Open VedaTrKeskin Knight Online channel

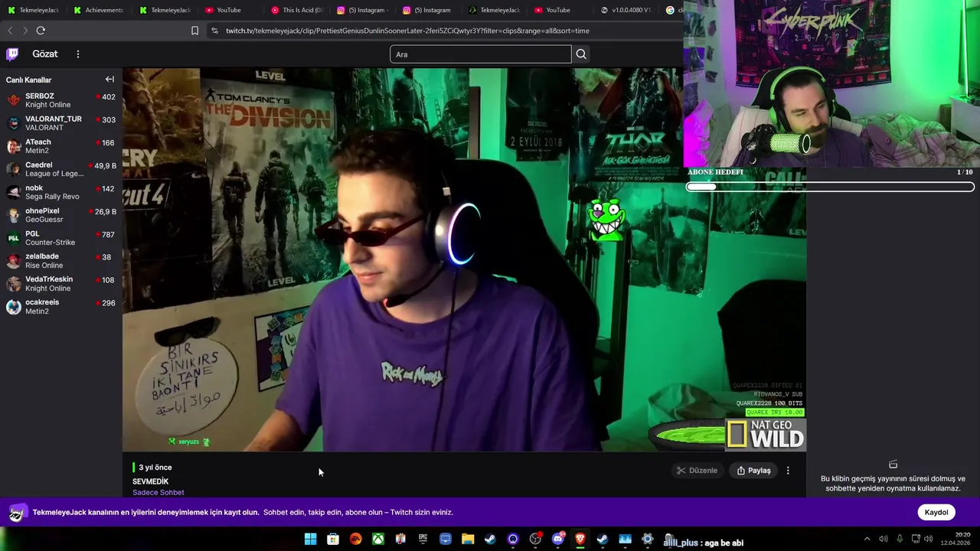61,284
